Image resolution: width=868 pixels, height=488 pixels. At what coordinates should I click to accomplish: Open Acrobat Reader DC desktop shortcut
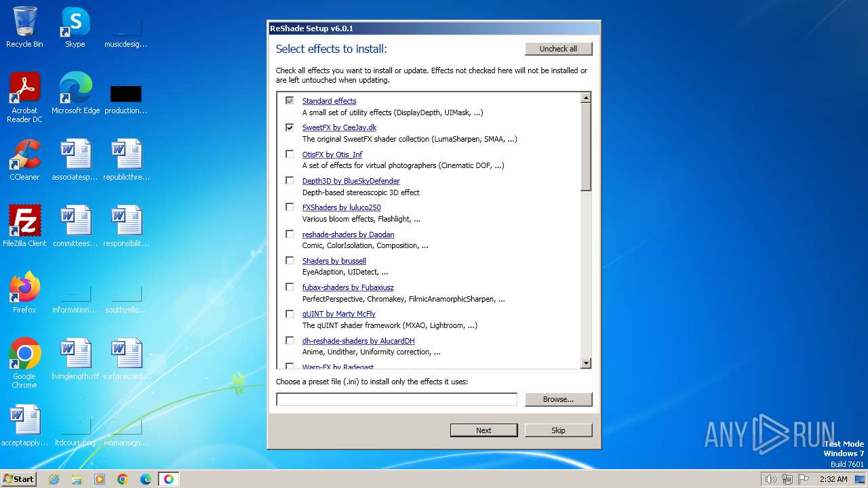pyautogui.click(x=24, y=97)
